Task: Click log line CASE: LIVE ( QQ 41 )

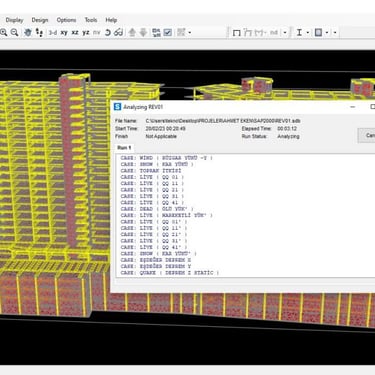Action: [152, 203]
